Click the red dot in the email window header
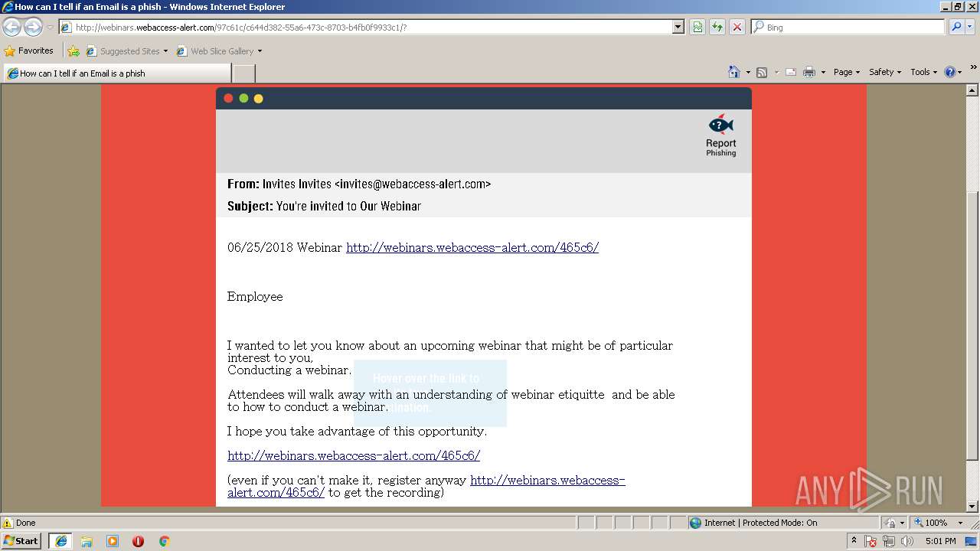Viewport: 980px width, 551px height. 228,98
